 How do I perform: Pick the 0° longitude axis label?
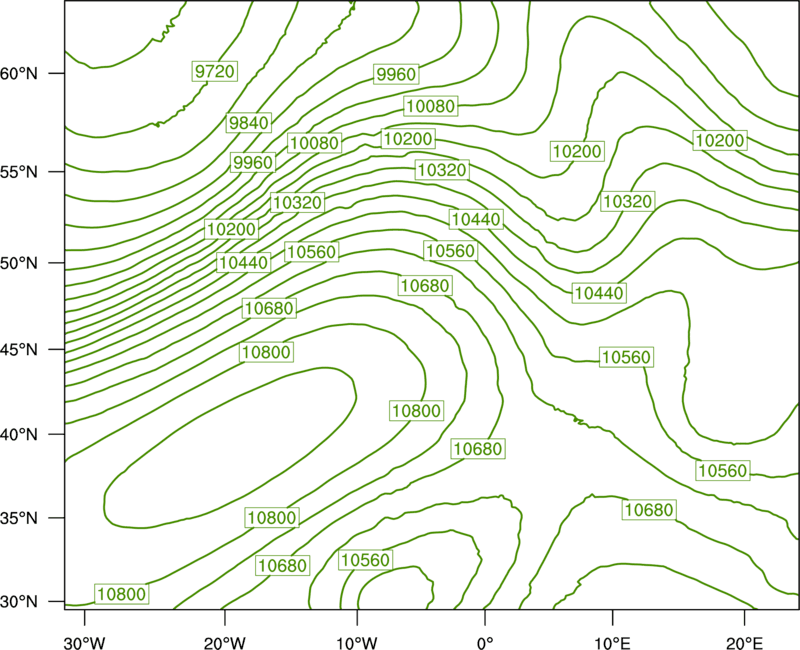(485, 643)
